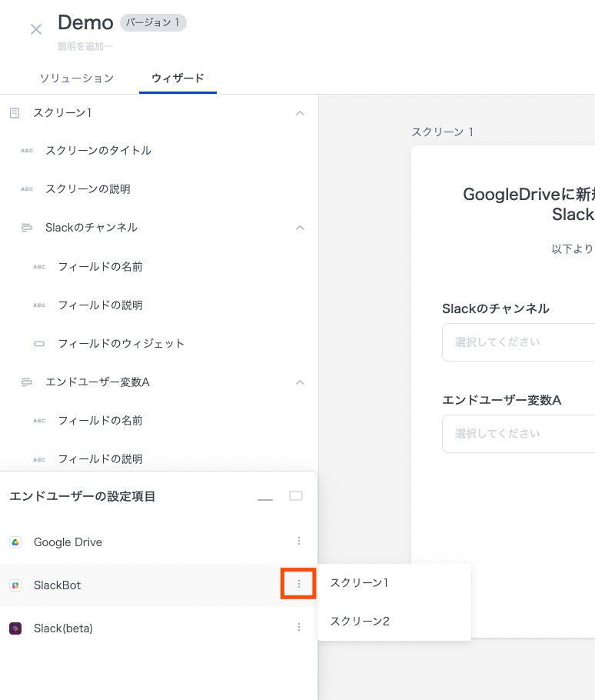Click the Google Drive service icon
Image resolution: width=595 pixels, height=700 pixels.
tap(15, 542)
